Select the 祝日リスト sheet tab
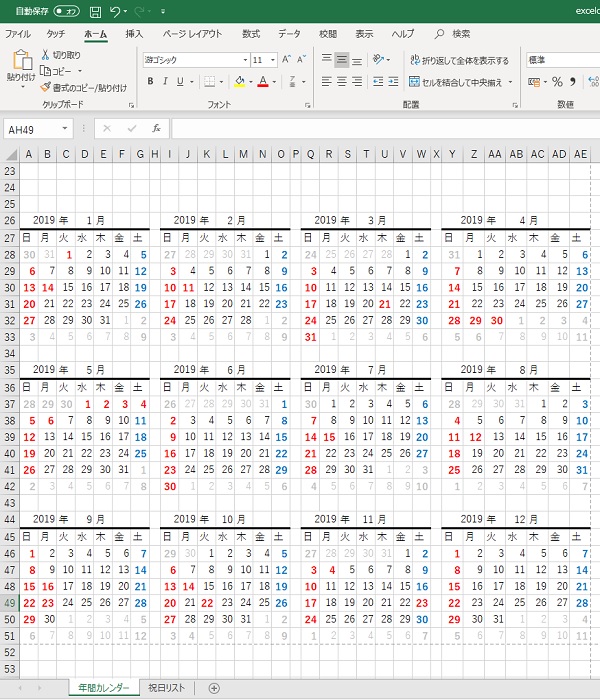The image size is (600, 700). point(167,688)
